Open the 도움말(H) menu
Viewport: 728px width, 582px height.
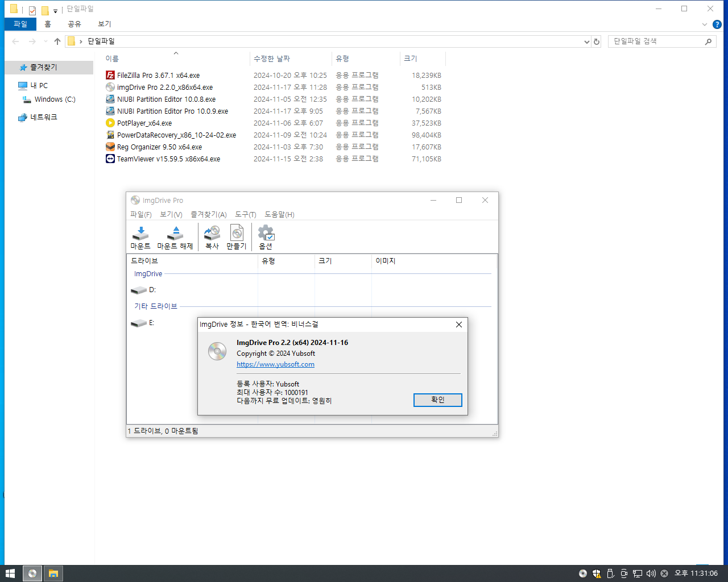[279, 214]
